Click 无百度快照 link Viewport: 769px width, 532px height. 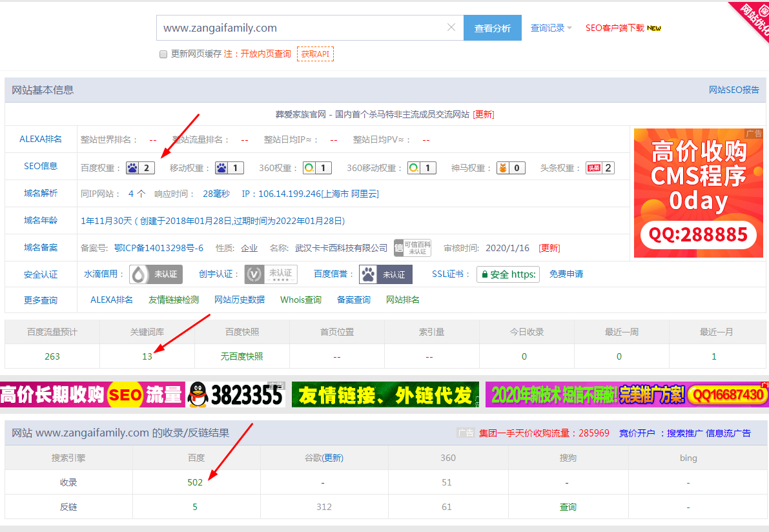pyautogui.click(x=241, y=356)
